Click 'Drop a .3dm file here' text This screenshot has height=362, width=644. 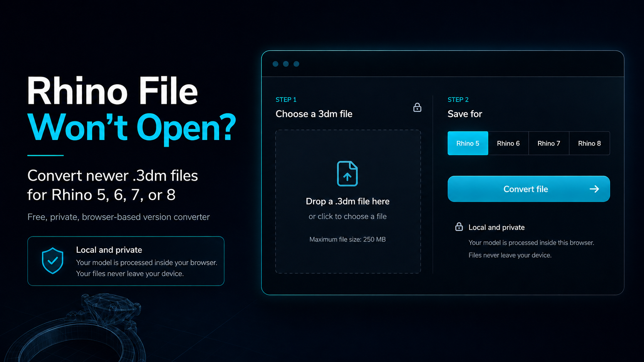tap(347, 201)
